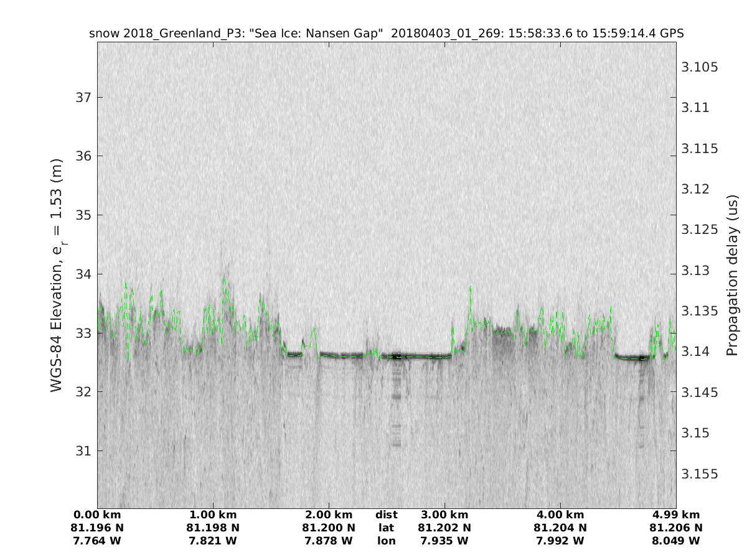The height and width of the screenshot is (560, 747).
Task: Click the "7.821 W" longitude label
Action: pyautogui.click(x=214, y=541)
